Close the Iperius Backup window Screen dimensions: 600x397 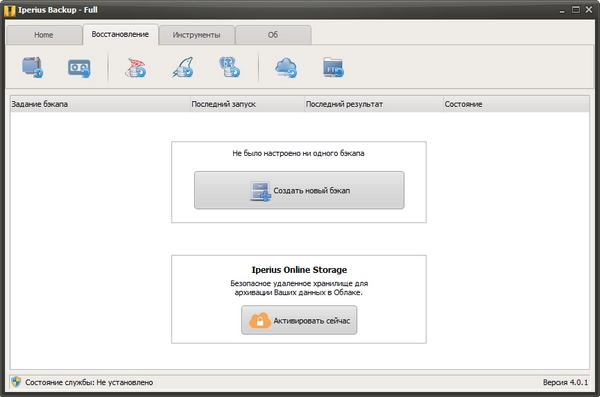coord(589,10)
